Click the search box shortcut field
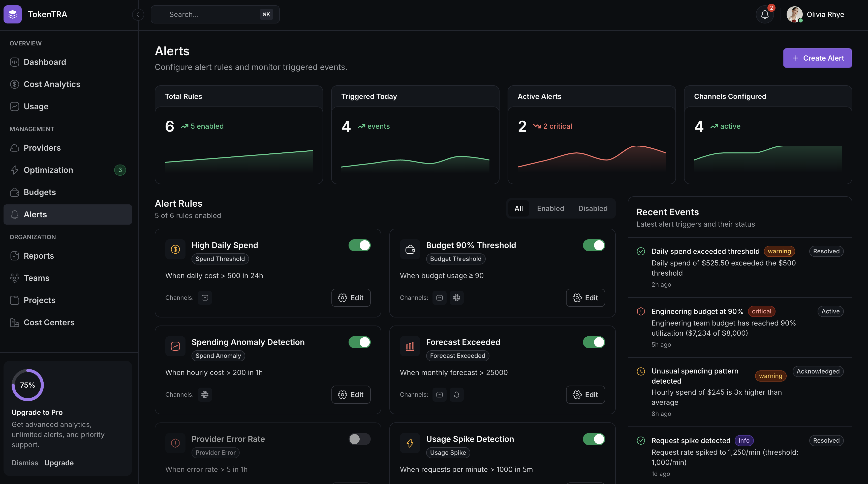Image resolution: width=868 pixels, height=484 pixels. (215, 14)
